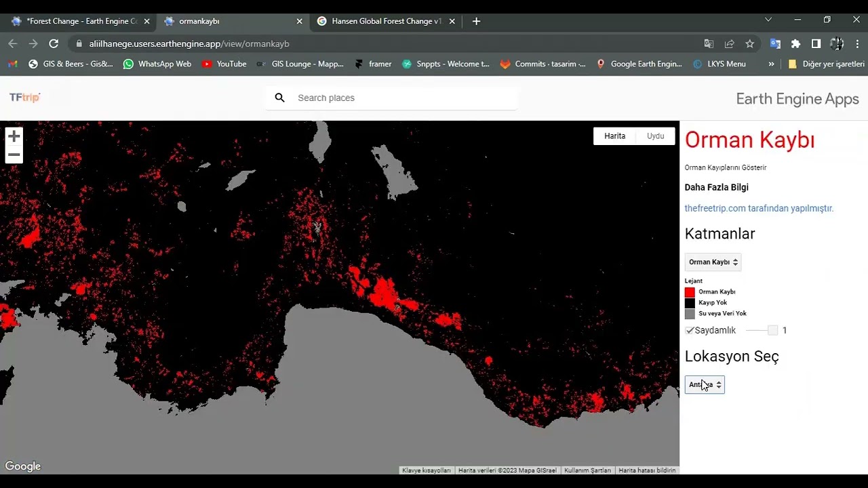
Task: Click the red Orman Kaybı legend swatch
Action: point(690,291)
